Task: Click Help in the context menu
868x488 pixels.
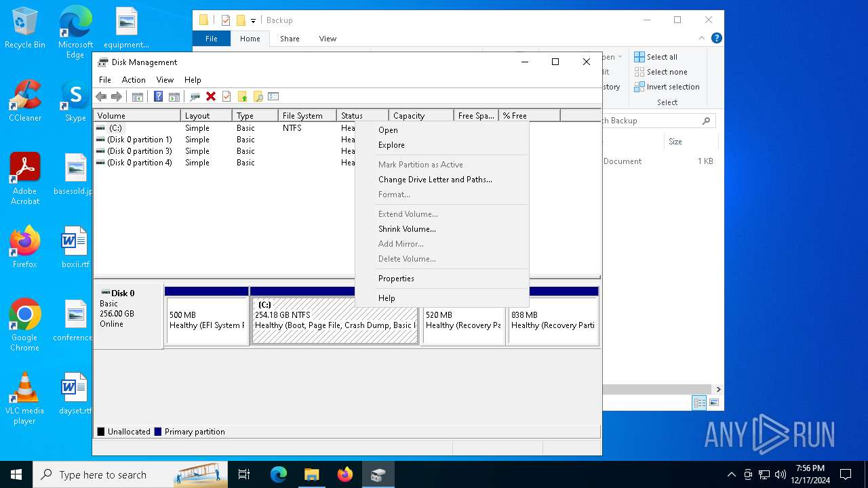Action: 441,298
